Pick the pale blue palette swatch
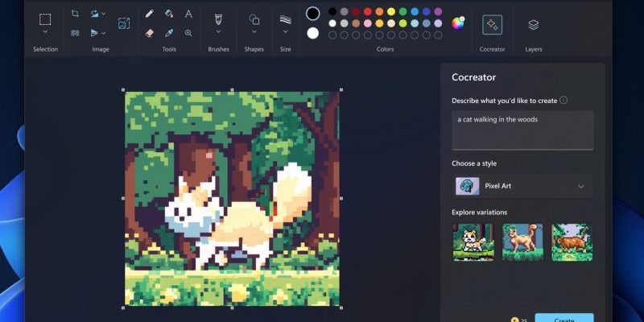This screenshot has height=322, width=644. (415, 23)
